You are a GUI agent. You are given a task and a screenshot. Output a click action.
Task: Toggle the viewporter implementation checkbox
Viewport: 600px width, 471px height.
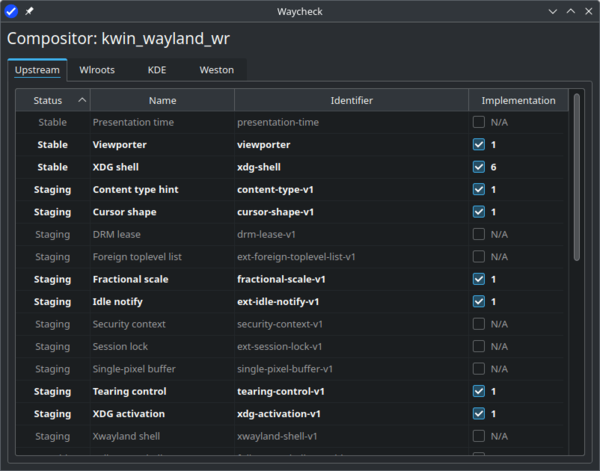tap(479, 144)
